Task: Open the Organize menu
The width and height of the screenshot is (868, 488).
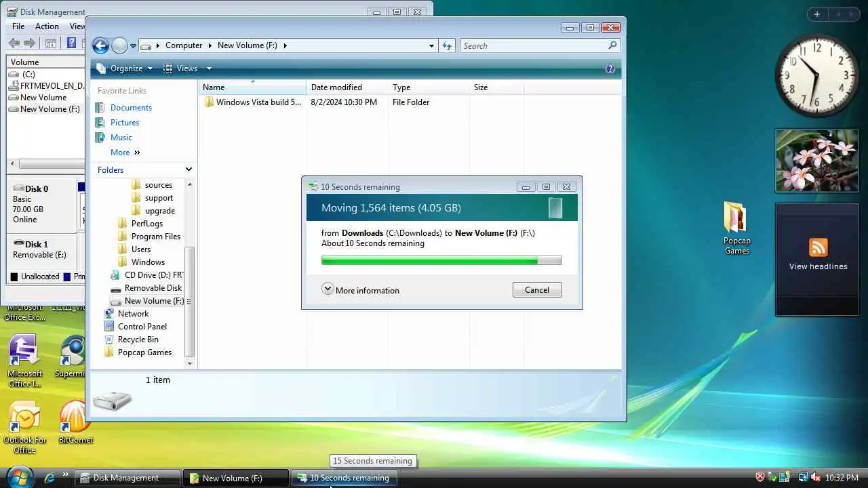Action: tap(125, 68)
